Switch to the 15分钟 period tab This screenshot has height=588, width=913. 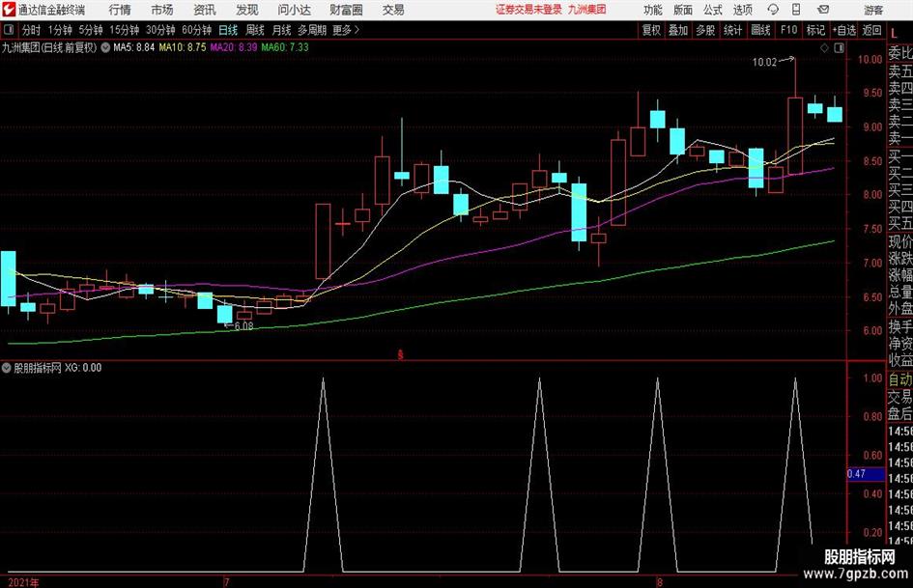(125, 30)
